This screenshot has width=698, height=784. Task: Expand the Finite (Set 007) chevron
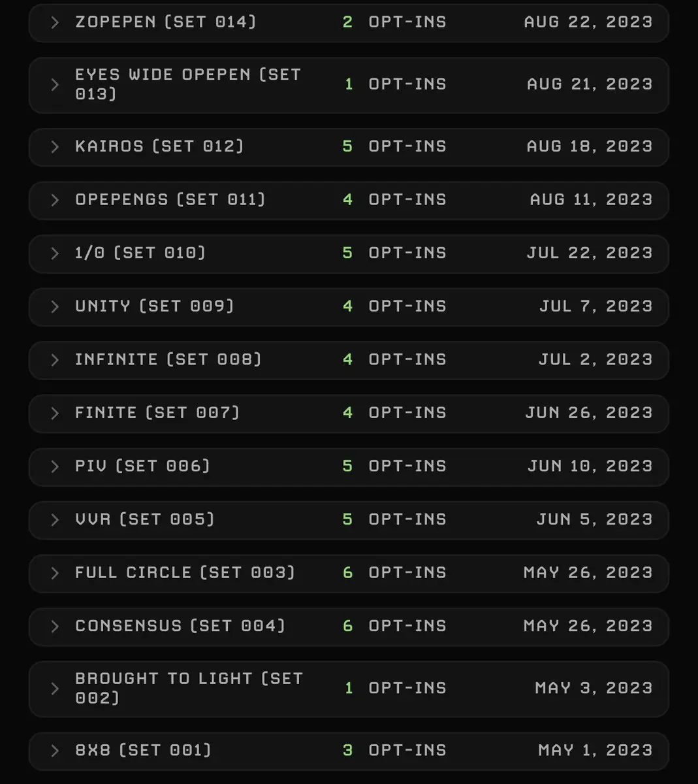coord(55,414)
